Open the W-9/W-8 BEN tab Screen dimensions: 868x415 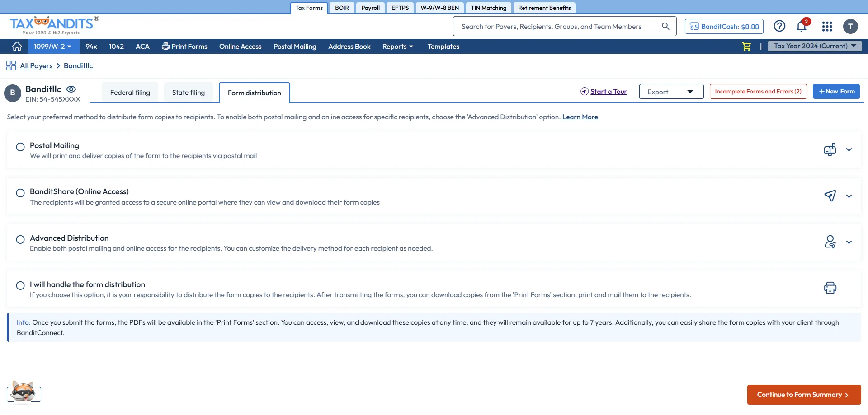coord(439,8)
